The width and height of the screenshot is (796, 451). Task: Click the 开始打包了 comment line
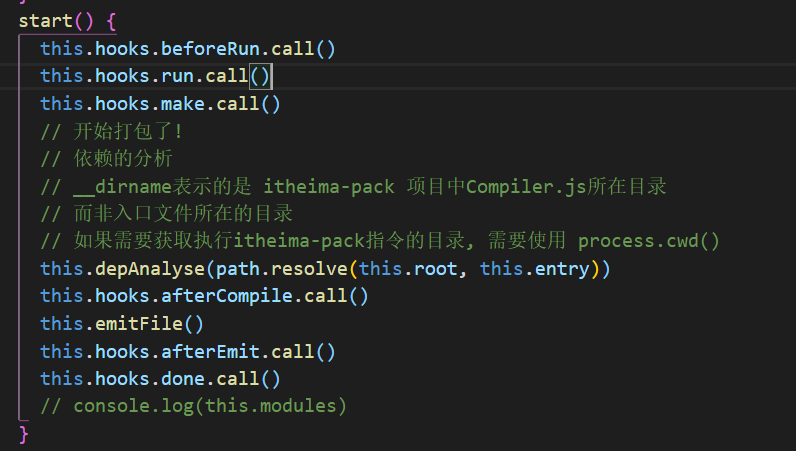click(x=111, y=131)
